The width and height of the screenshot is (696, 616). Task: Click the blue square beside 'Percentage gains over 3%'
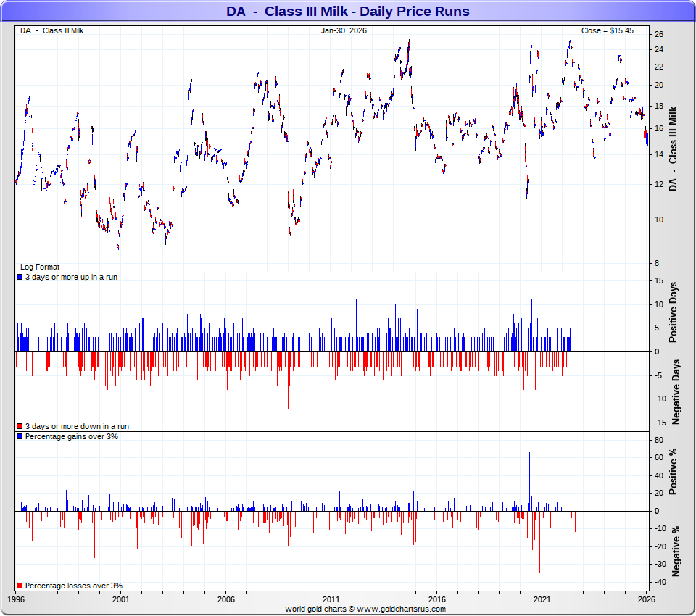[x=20, y=436]
